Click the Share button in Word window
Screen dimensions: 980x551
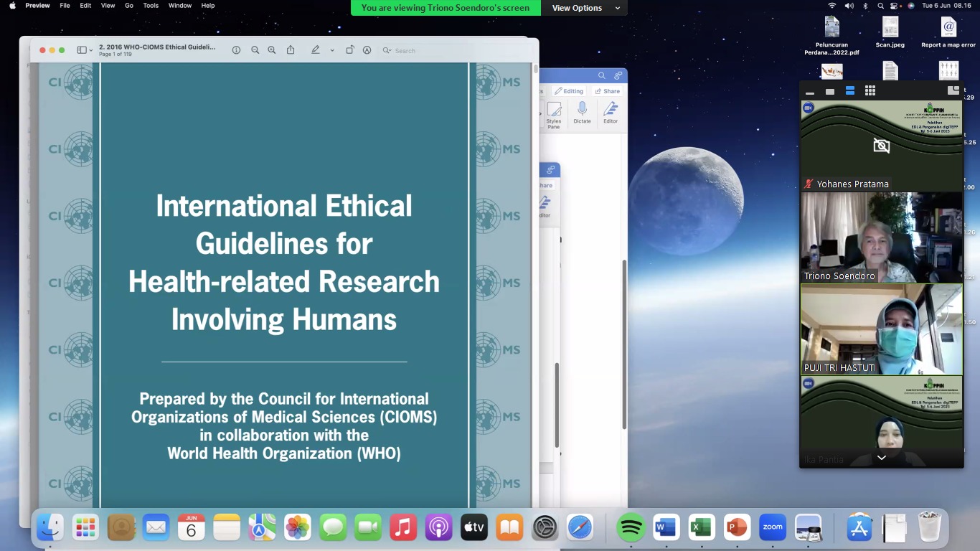point(608,91)
